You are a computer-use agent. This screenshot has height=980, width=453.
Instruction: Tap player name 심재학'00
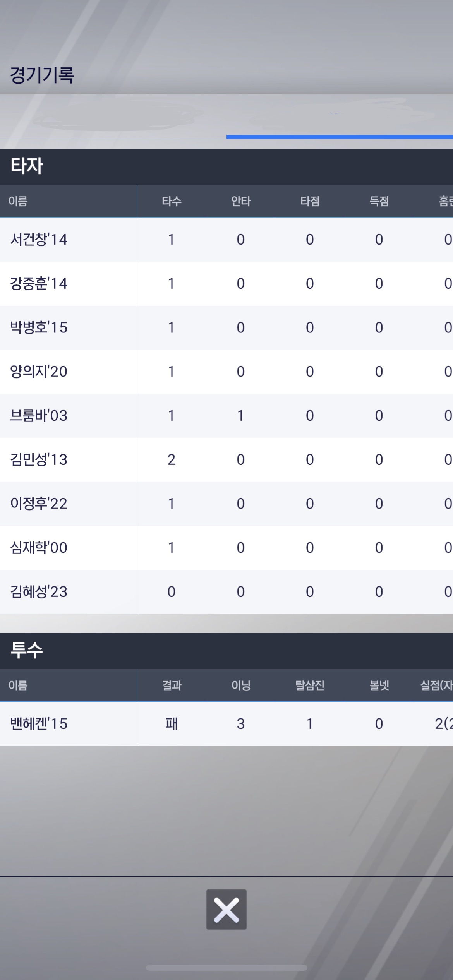[39, 548]
